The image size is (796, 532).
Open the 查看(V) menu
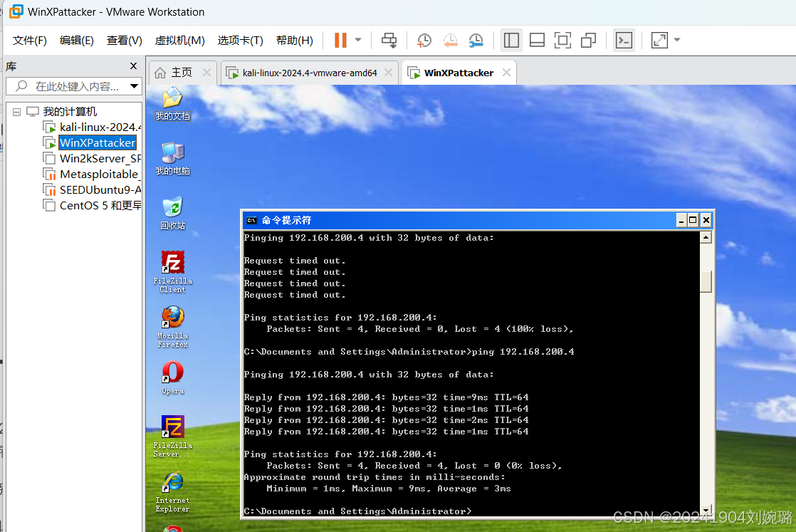point(125,41)
